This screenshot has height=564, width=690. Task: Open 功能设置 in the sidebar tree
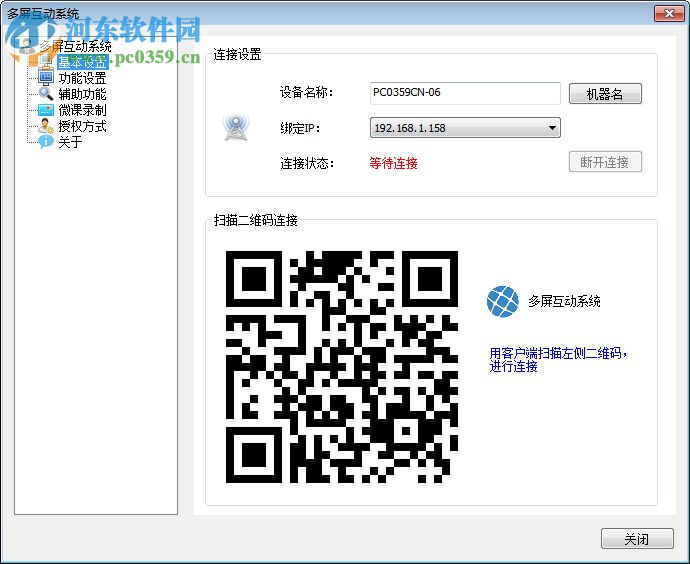click(82, 78)
